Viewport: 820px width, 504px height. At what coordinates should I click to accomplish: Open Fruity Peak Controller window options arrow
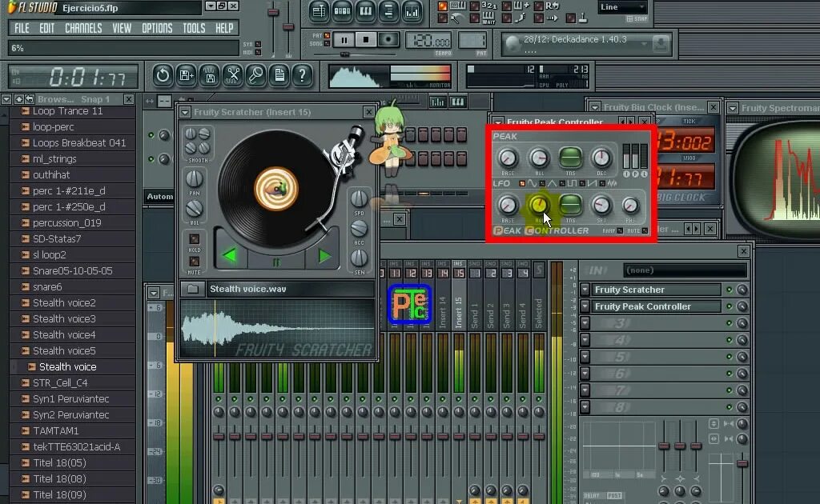click(x=498, y=122)
